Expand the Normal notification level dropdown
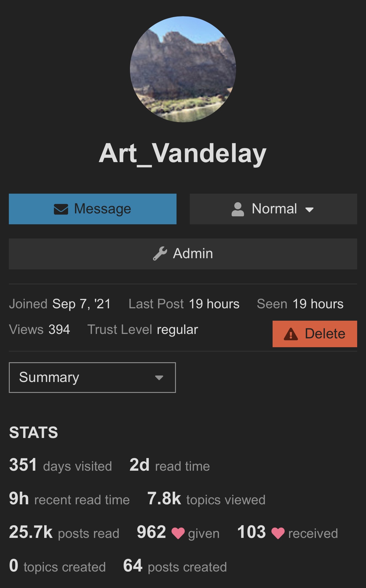Viewport: 366px width, 588px height. (273, 209)
